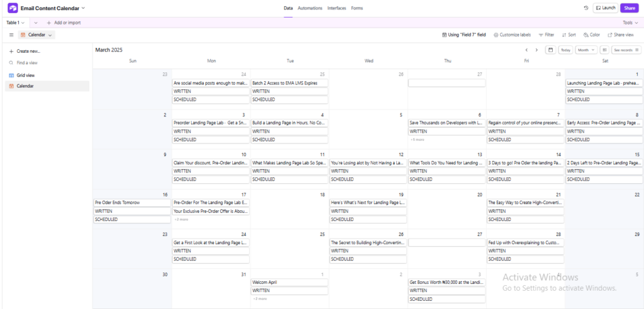Image resolution: width=644 pixels, height=309 pixels.
Task: Go to the previous month arrow
Action: point(526,50)
